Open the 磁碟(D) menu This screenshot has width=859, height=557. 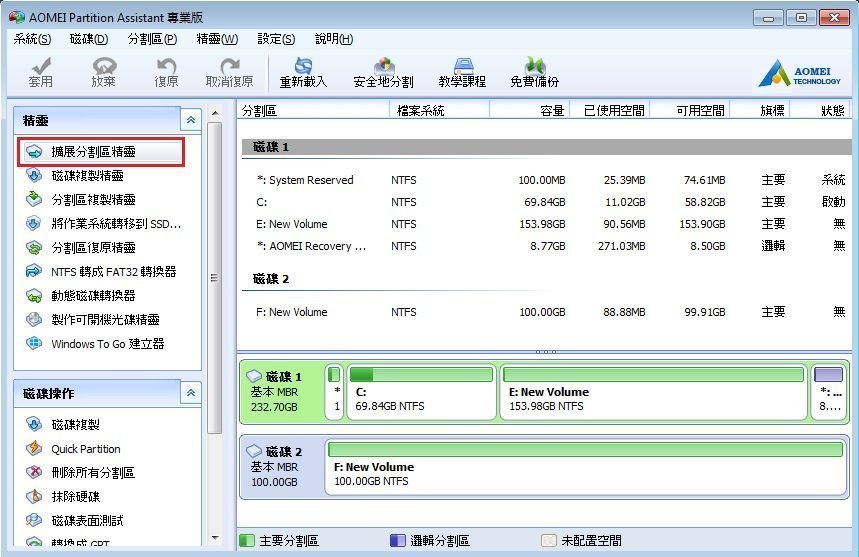pyautogui.click(x=89, y=39)
